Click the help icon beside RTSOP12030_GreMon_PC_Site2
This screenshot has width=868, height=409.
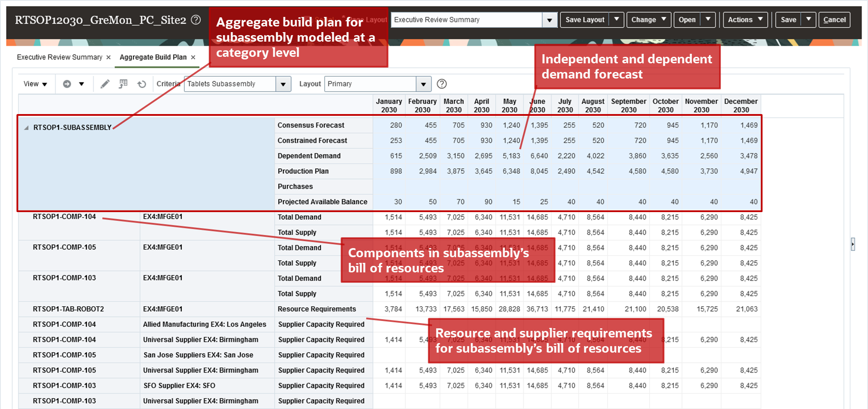click(196, 20)
